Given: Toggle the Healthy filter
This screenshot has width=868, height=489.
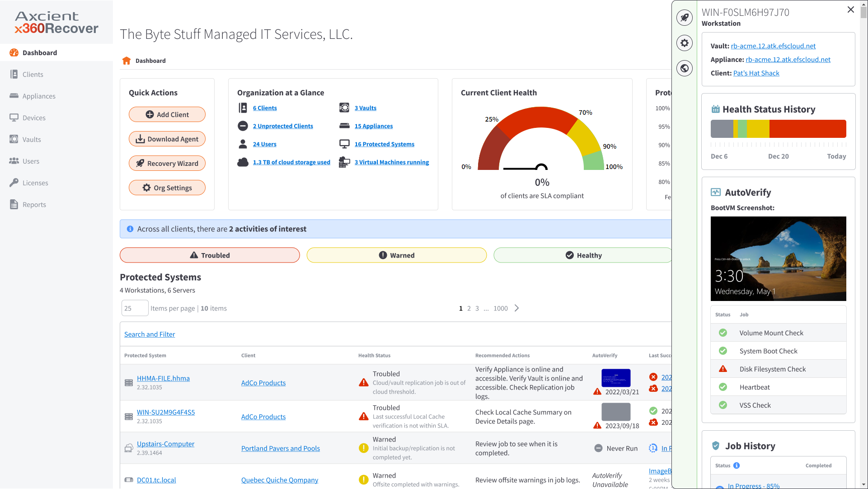Looking at the screenshot, I should point(583,255).
